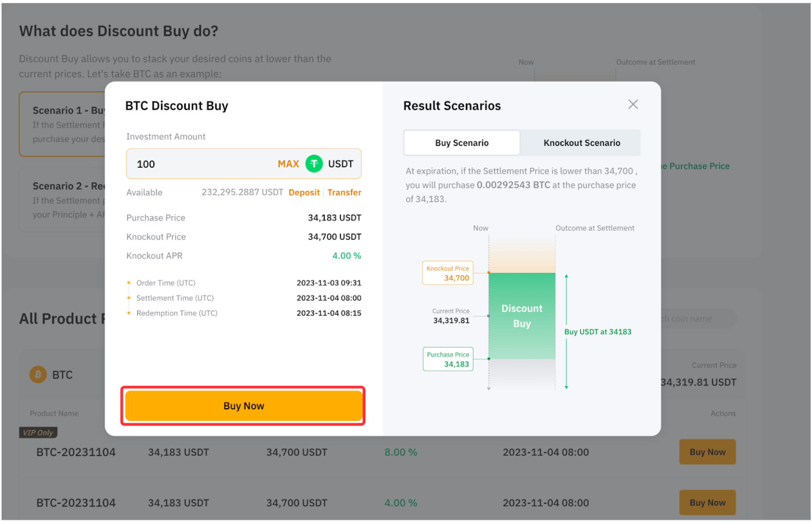The image size is (812, 522).
Task: Click the orange Buy Now button in dialog
Action: pos(243,406)
